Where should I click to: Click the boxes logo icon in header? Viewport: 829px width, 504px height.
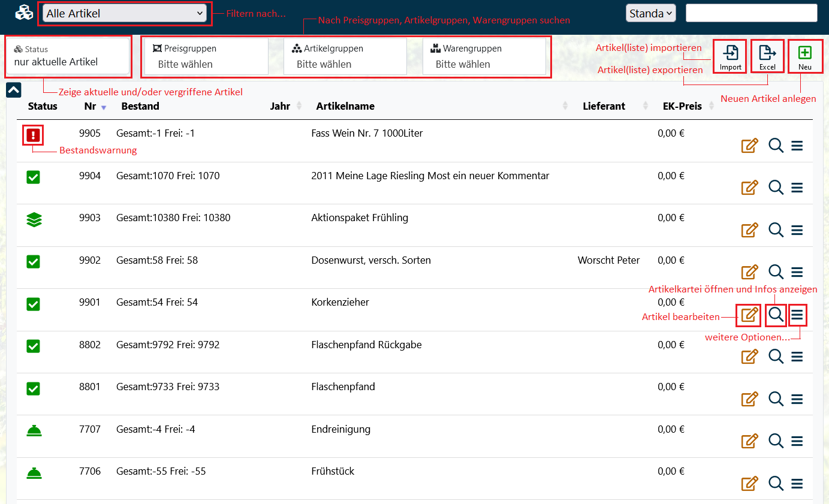pos(24,13)
